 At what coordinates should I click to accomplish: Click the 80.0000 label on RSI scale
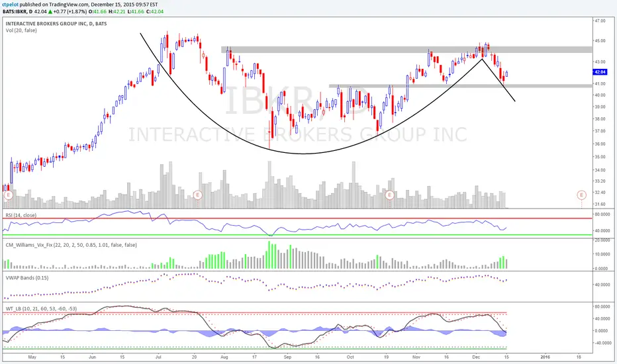[x=602, y=214]
